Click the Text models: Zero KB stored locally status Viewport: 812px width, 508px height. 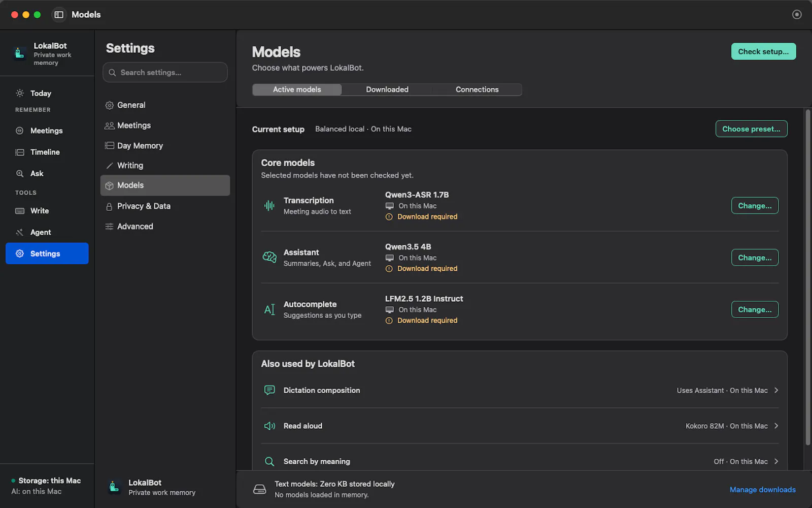point(334,484)
